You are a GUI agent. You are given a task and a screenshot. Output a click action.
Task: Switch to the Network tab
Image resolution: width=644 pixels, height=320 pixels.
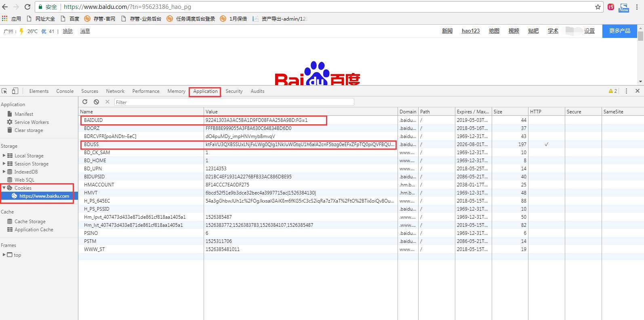click(115, 91)
